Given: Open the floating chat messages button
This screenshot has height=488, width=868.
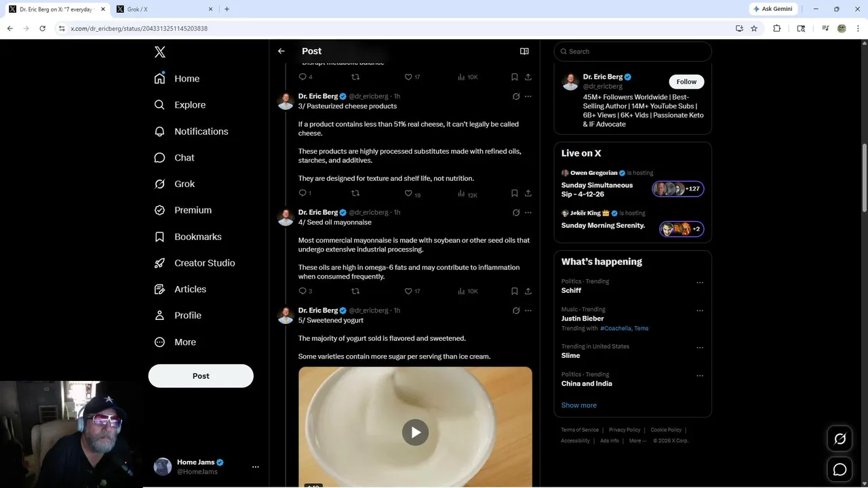Looking at the screenshot, I should click(x=840, y=470).
